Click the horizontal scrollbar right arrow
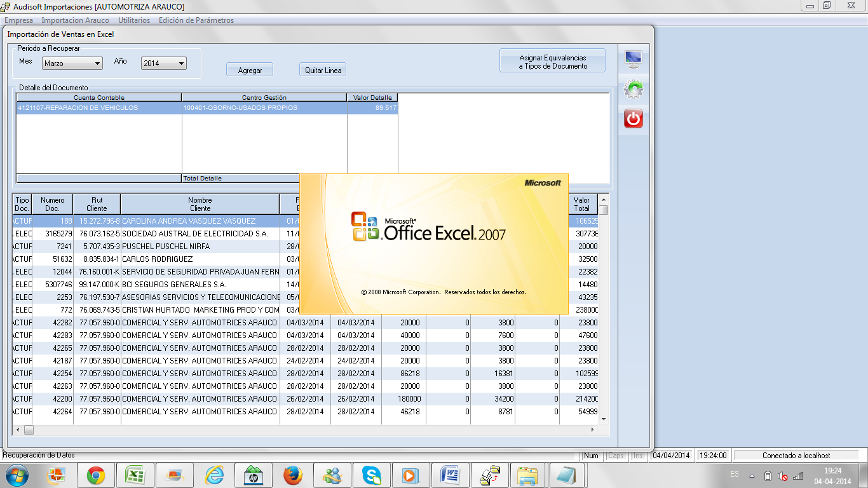Viewport: 868px width, 488px height. point(593,430)
